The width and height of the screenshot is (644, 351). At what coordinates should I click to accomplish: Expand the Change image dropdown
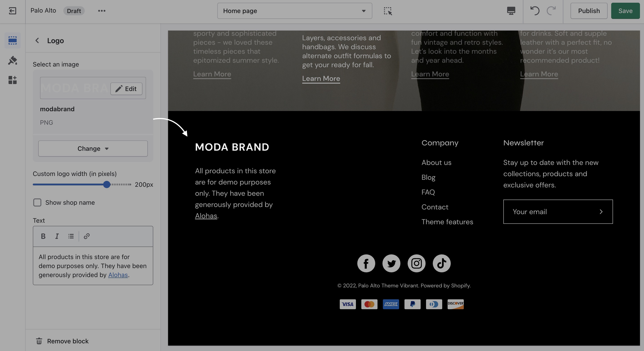(93, 149)
